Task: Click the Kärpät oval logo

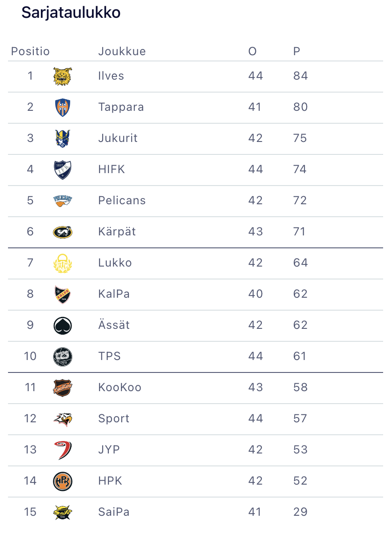Action: 62,232
